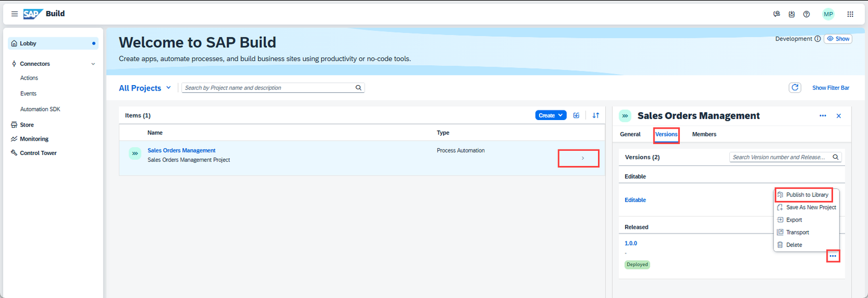This screenshot has height=298, width=868.
Task: Click the Search by Project name field
Action: coord(273,87)
